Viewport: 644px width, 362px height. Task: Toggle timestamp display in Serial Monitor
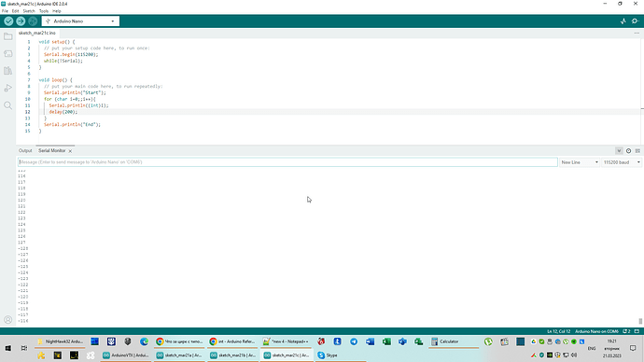tap(628, 150)
